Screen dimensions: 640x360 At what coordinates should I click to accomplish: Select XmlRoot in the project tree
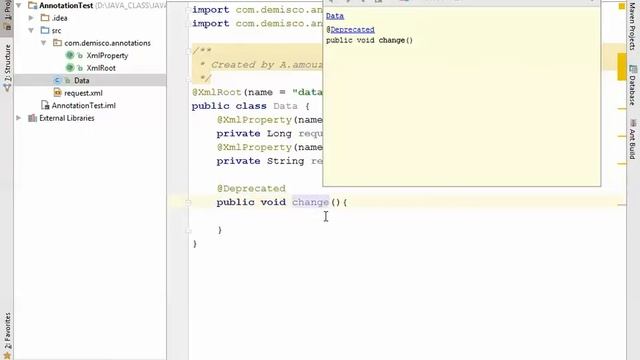click(101, 68)
